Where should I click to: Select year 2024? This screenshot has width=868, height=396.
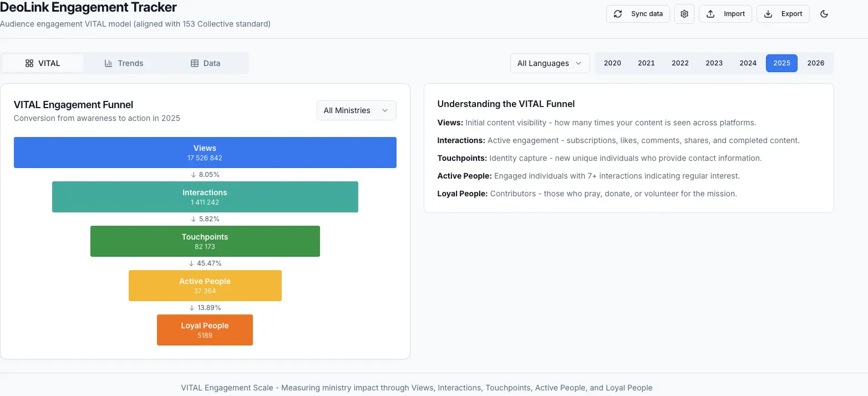[748, 63]
